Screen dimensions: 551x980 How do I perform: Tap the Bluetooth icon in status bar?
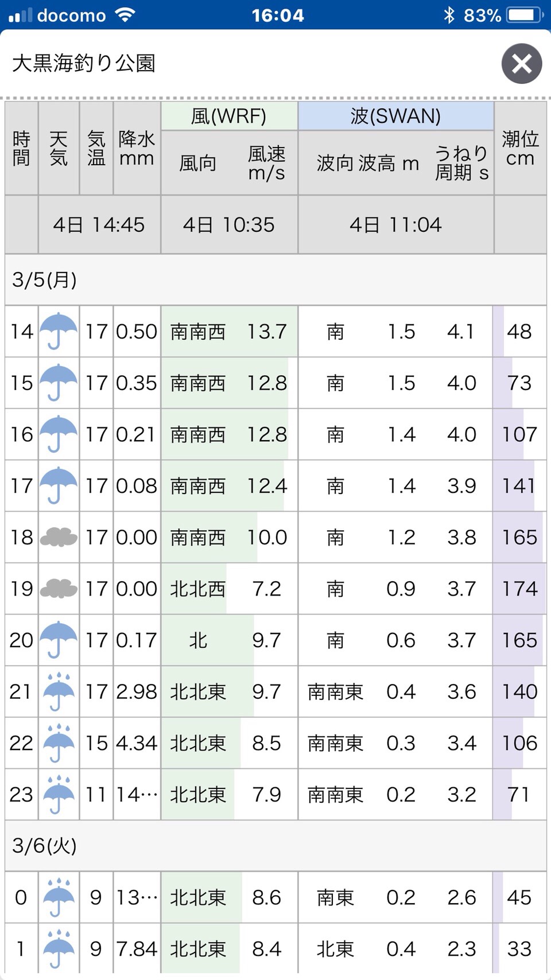point(449,15)
